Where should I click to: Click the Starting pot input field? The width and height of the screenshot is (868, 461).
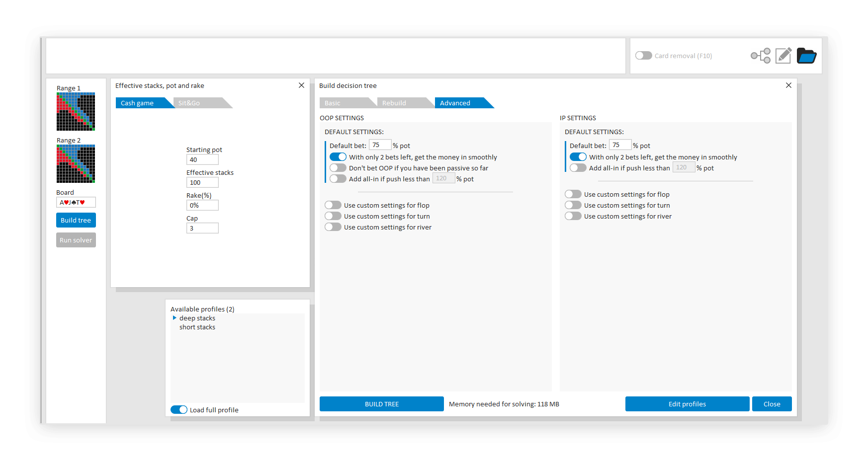202,159
